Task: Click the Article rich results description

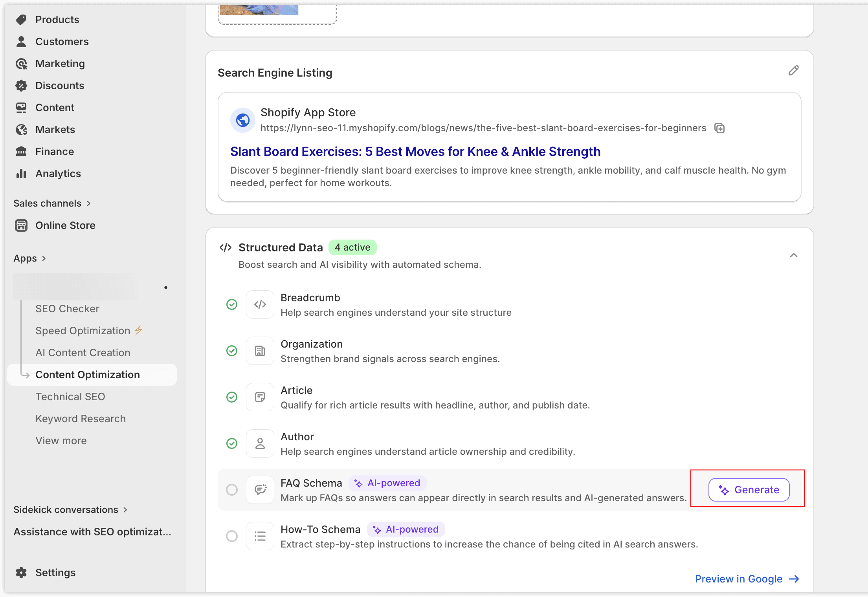Action: (435, 405)
